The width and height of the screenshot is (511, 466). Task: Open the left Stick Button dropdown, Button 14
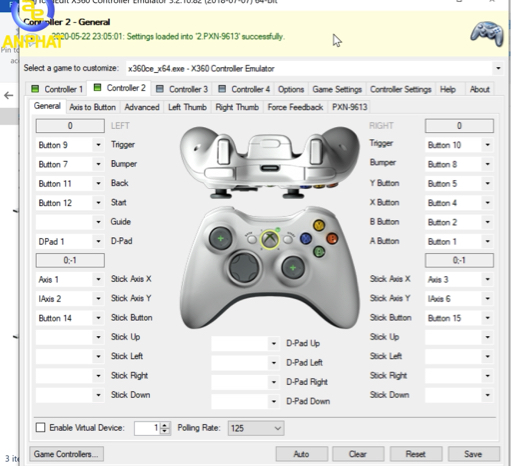pos(98,318)
